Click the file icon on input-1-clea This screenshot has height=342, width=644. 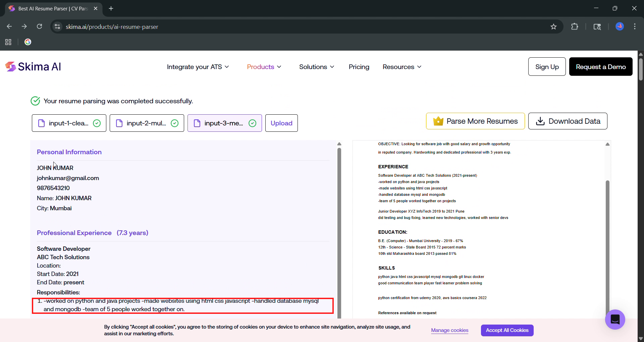pyautogui.click(x=42, y=123)
